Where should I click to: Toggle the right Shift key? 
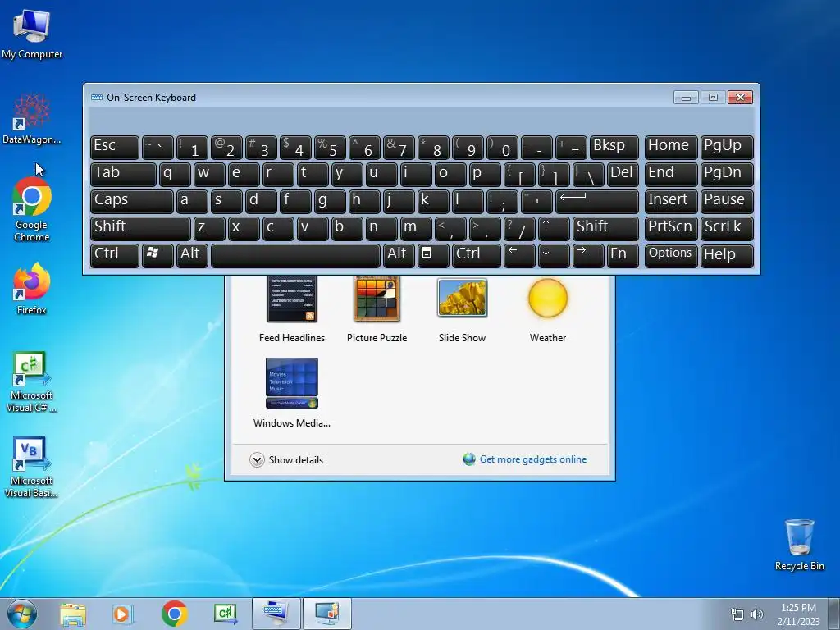(605, 228)
